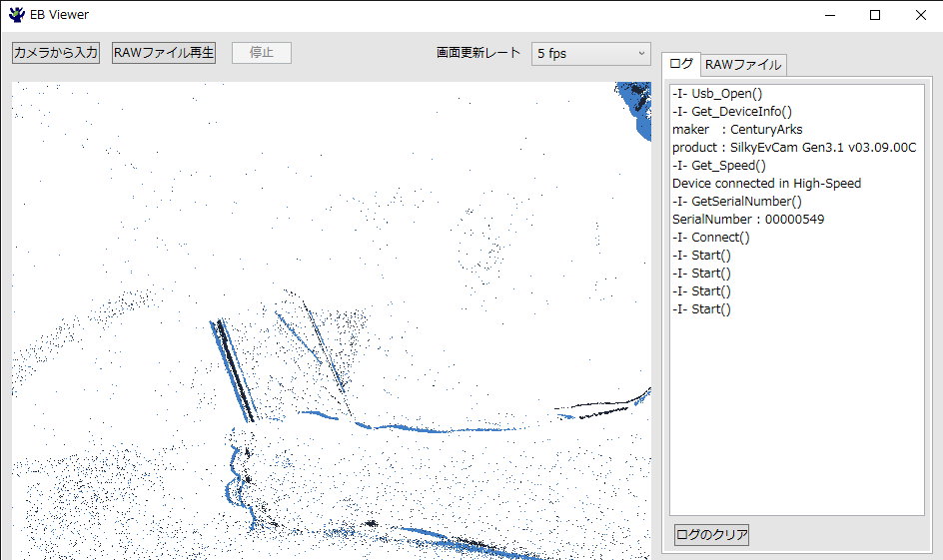The height and width of the screenshot is (560, 943).
Task: Select the log line '-I- GetSerialNumber()'
Action: [x=737, y=202]
